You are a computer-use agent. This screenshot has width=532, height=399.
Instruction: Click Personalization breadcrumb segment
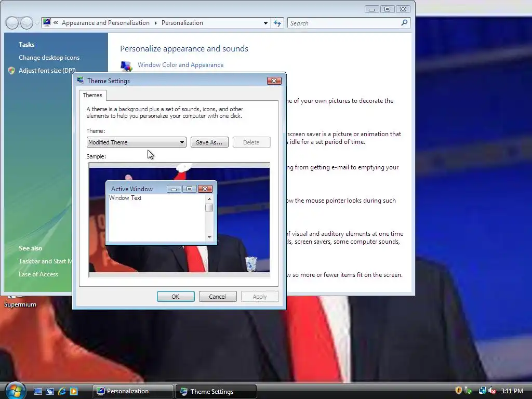[182, 23]
